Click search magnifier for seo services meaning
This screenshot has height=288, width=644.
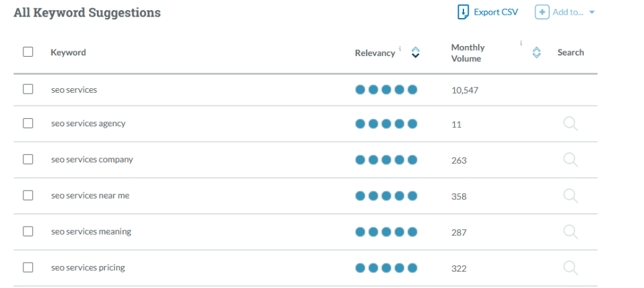tap(570, 232)
